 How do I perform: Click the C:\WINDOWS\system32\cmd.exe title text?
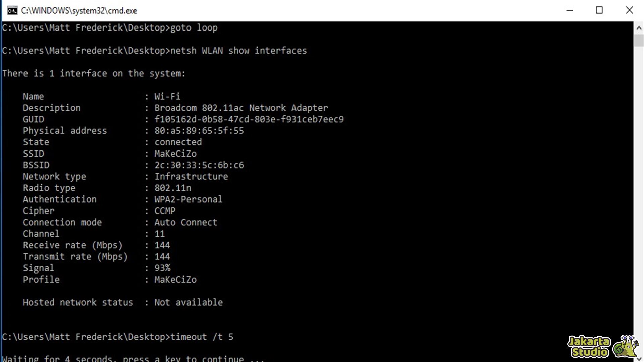pos(79,11)
